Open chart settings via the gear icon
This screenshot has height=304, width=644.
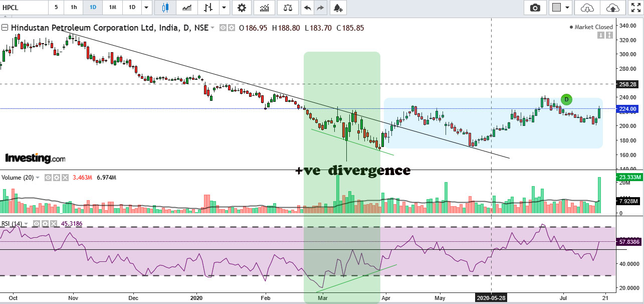tap(242, 8)
